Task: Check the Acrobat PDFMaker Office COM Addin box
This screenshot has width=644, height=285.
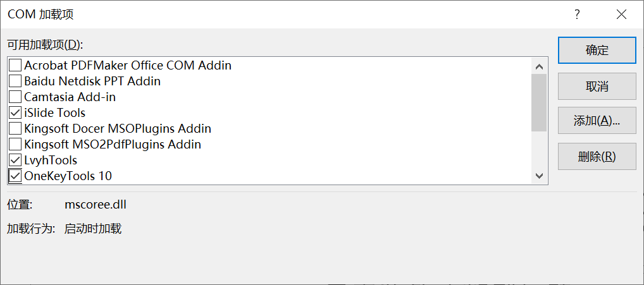Action: coord(15,65)
